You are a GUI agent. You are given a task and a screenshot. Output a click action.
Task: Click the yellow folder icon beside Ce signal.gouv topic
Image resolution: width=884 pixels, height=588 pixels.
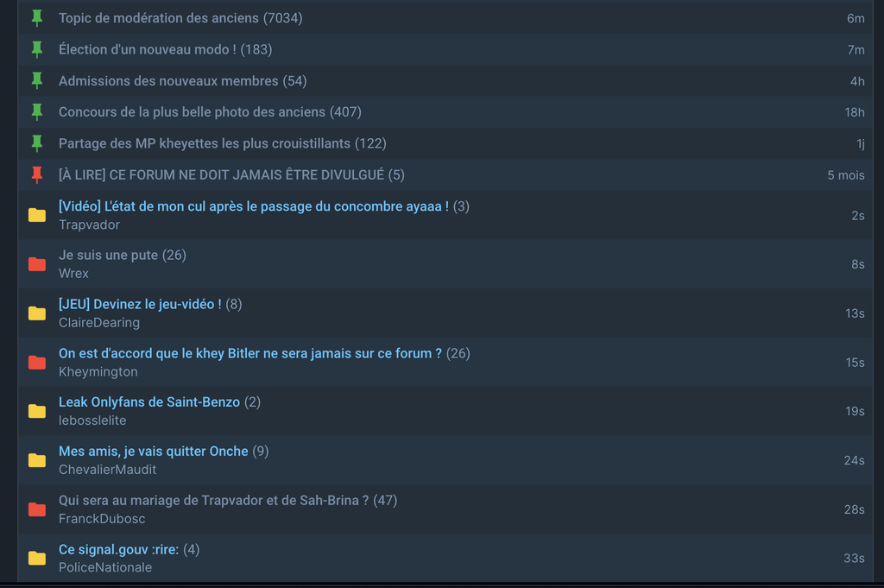point(37,558)
